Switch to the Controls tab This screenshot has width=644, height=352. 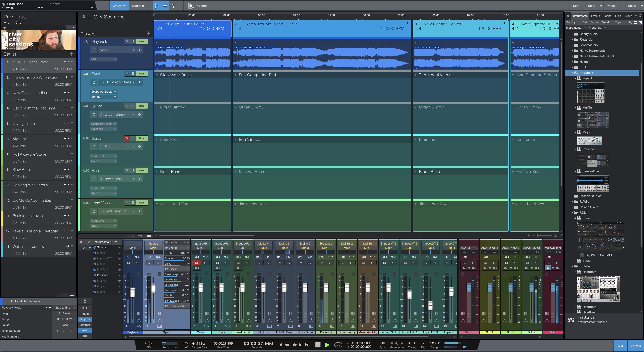point(138,6)
